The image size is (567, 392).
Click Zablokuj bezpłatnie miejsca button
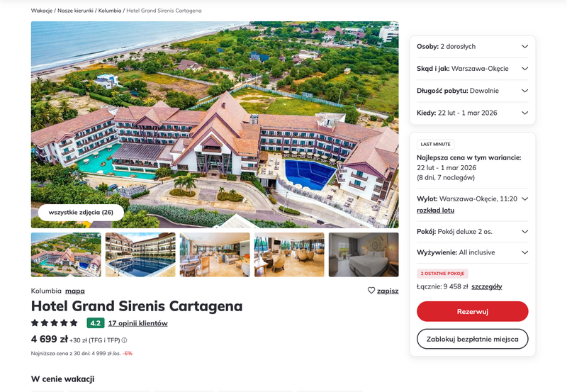tap(472, 339)
